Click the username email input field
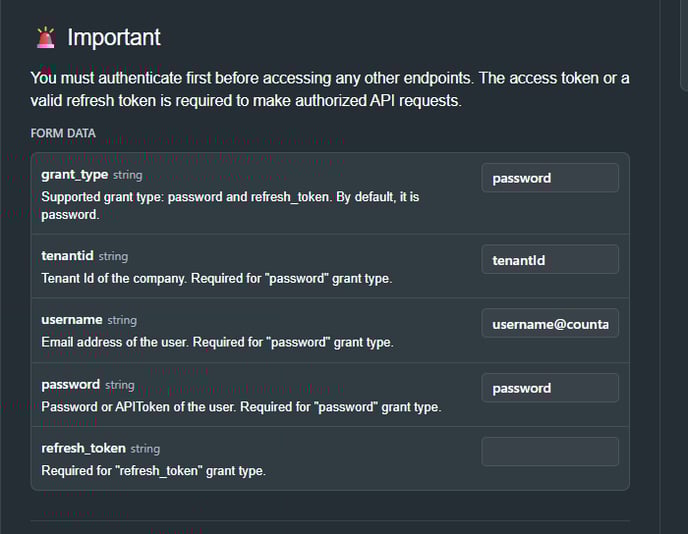 click(x=550, y=324)
